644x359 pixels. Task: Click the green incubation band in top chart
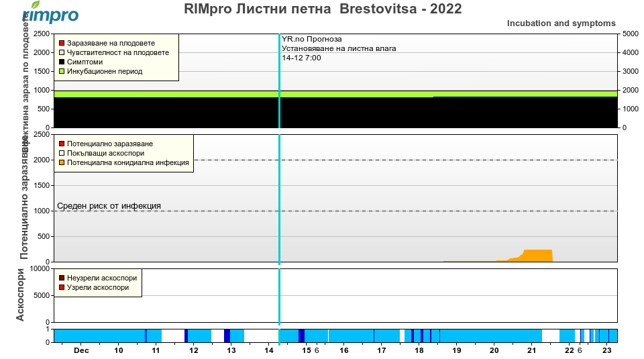point(335,94)
